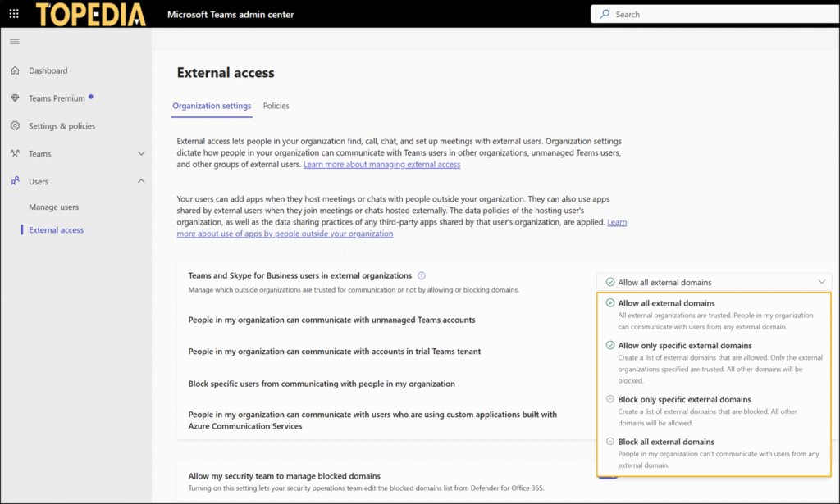Open Learn more about managing external access

[x=381, y=165]
